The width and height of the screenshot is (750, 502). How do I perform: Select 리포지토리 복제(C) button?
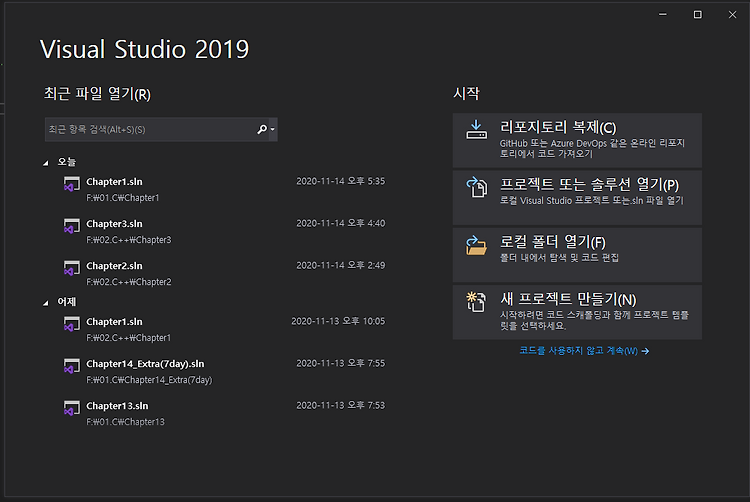tap(577, 140)
